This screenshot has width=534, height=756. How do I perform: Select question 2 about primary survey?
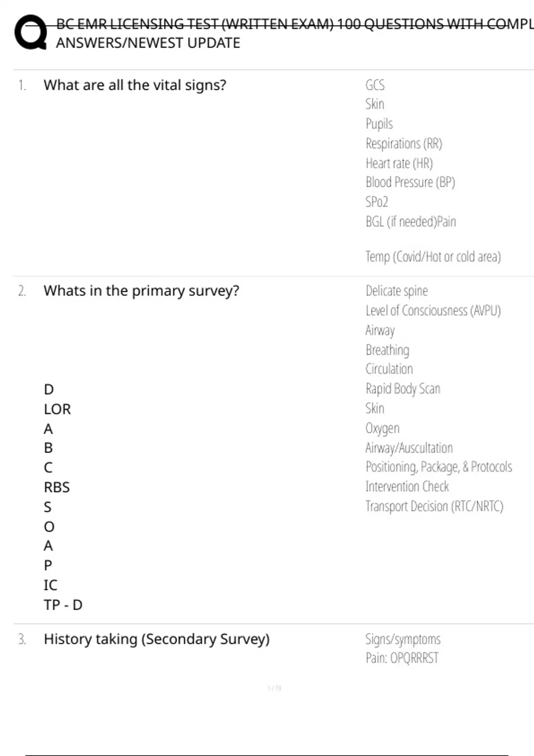pos(141,291)
